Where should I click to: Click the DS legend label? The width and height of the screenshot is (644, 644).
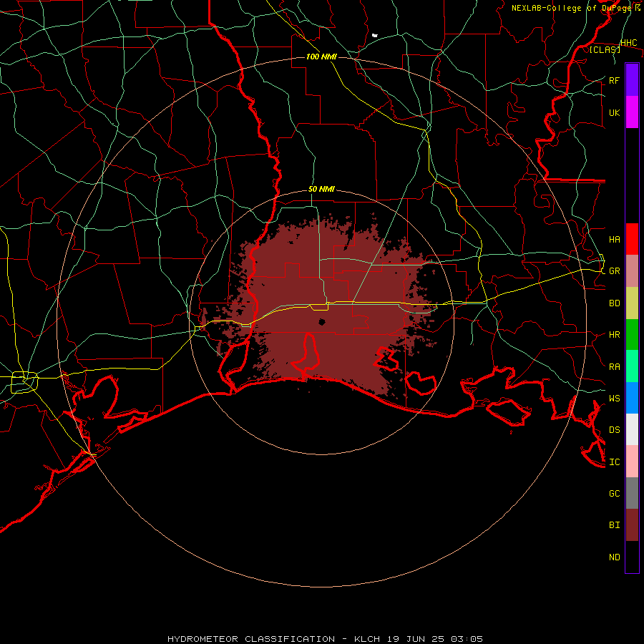click(x=614, y=429)
